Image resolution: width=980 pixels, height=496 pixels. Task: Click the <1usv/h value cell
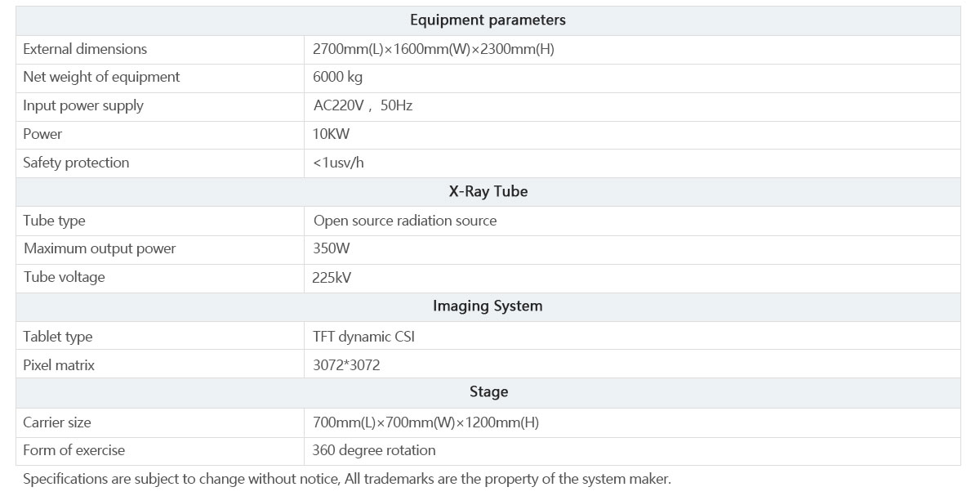[632, 163]
